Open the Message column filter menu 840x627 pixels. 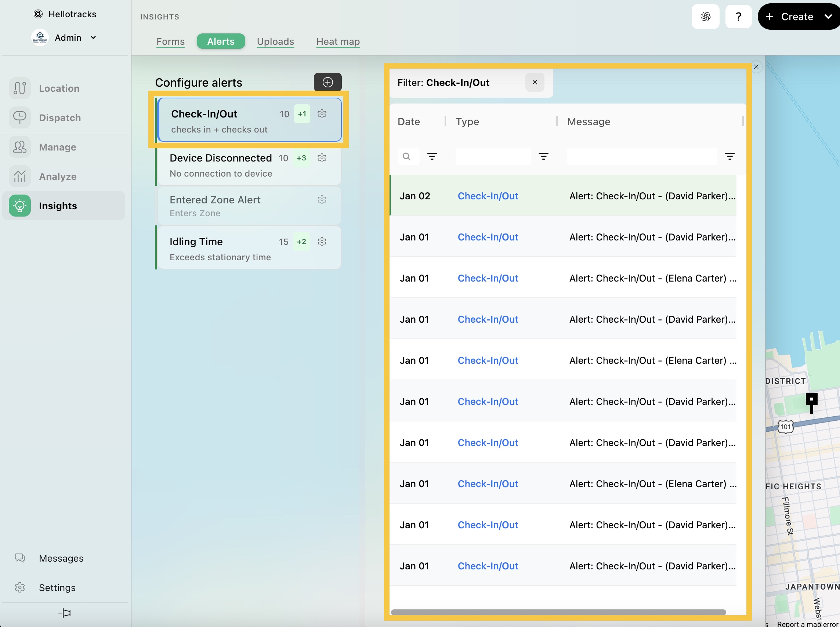(x=729, y=156)
